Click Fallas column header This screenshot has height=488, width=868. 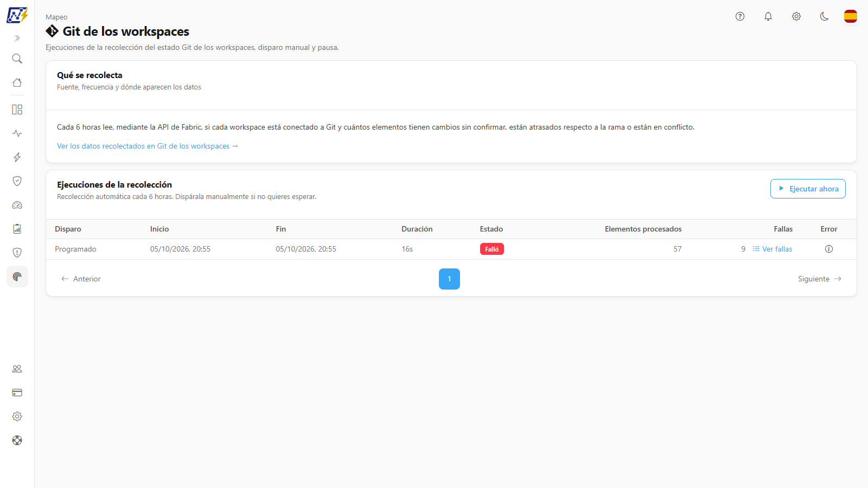click(x=783, y=229)
